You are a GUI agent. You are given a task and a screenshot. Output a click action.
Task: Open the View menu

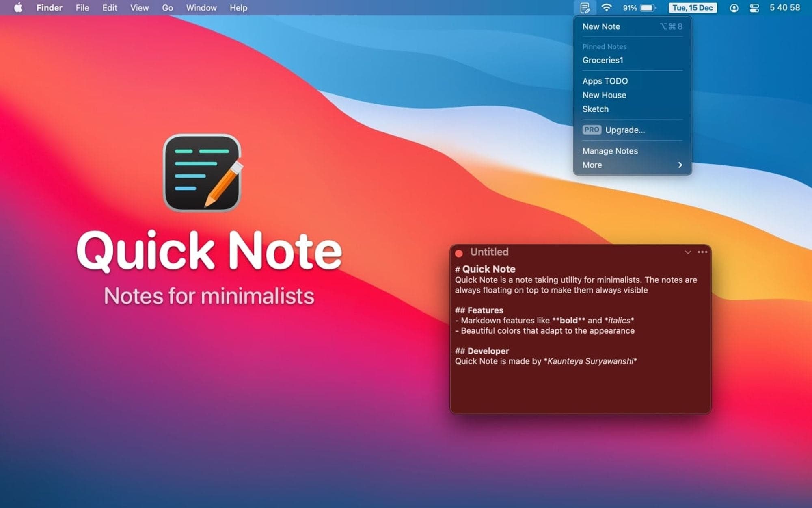point(139,8)
